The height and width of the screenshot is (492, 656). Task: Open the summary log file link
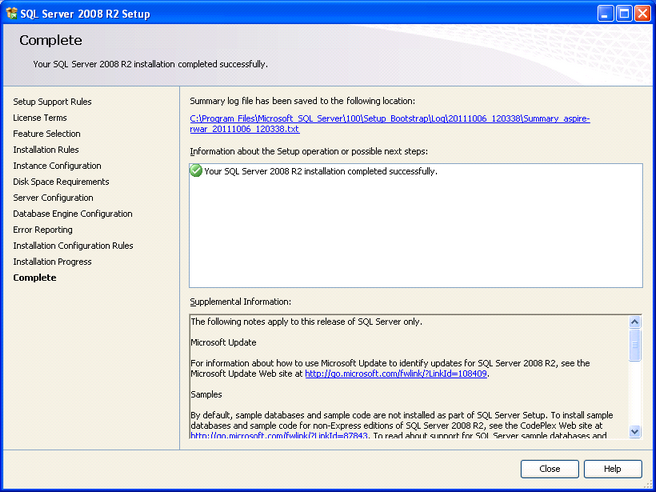[x=389, y=118]
